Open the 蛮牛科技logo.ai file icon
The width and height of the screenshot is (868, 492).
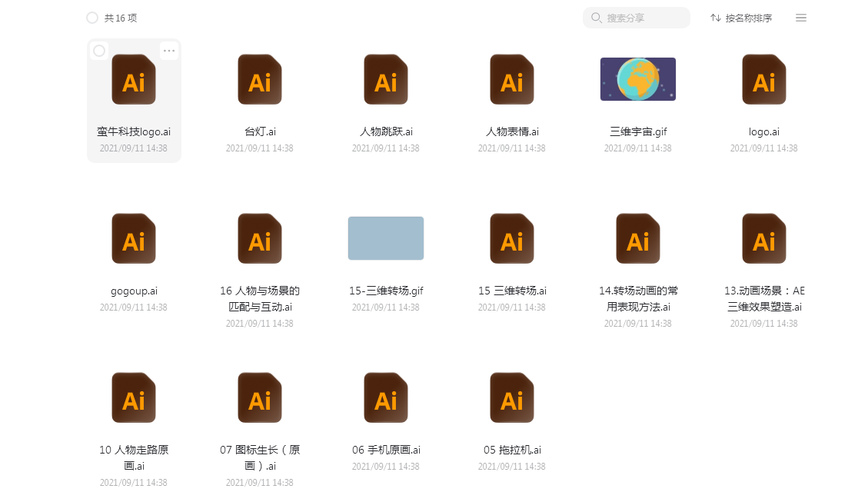134,79
